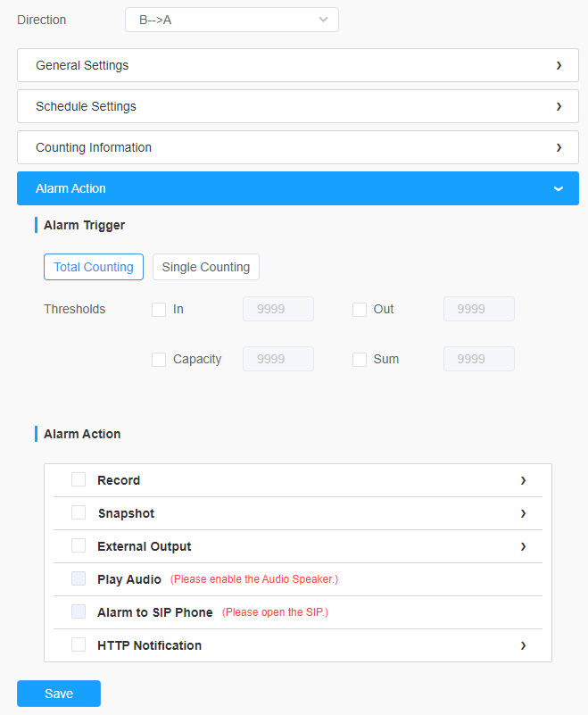Tick the Sum threshold checkbox

[360, 360]
